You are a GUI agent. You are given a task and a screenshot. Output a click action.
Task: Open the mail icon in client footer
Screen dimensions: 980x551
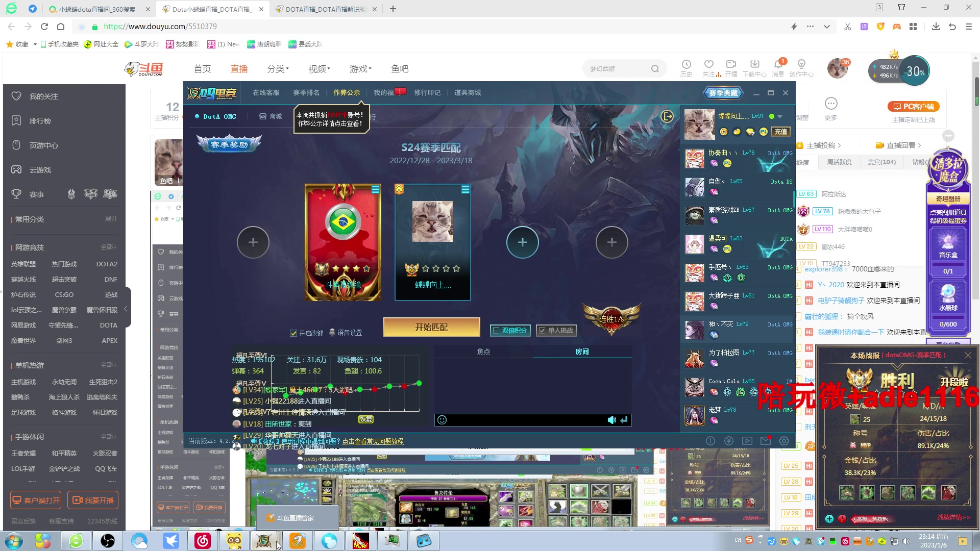766,441
